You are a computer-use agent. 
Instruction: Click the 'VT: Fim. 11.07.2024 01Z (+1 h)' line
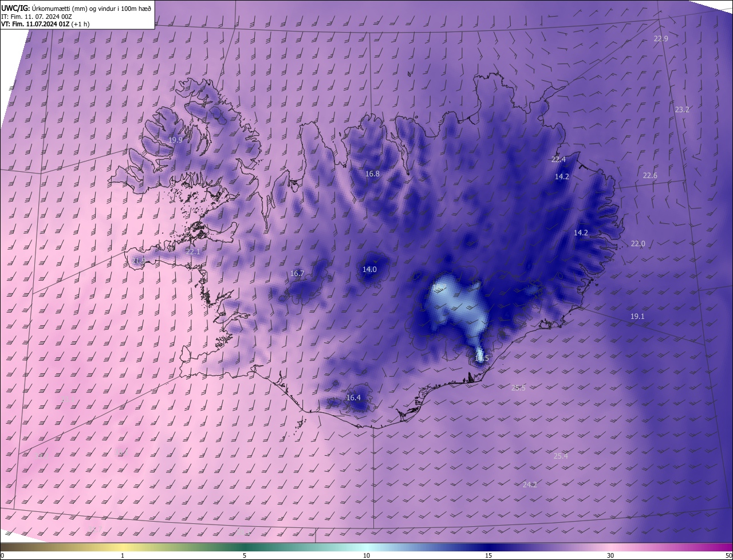click(x=45, y=24)
